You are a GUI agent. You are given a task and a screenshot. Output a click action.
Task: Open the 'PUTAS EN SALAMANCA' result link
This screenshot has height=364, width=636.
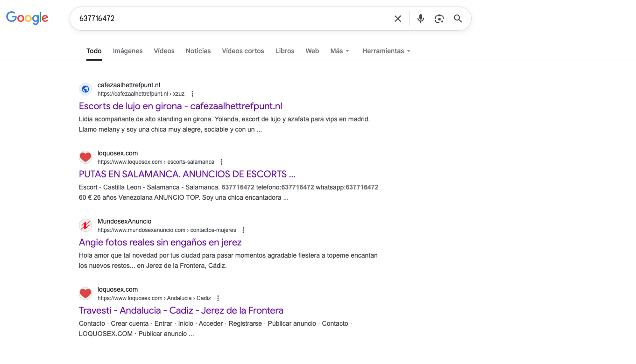coord(187,174)
